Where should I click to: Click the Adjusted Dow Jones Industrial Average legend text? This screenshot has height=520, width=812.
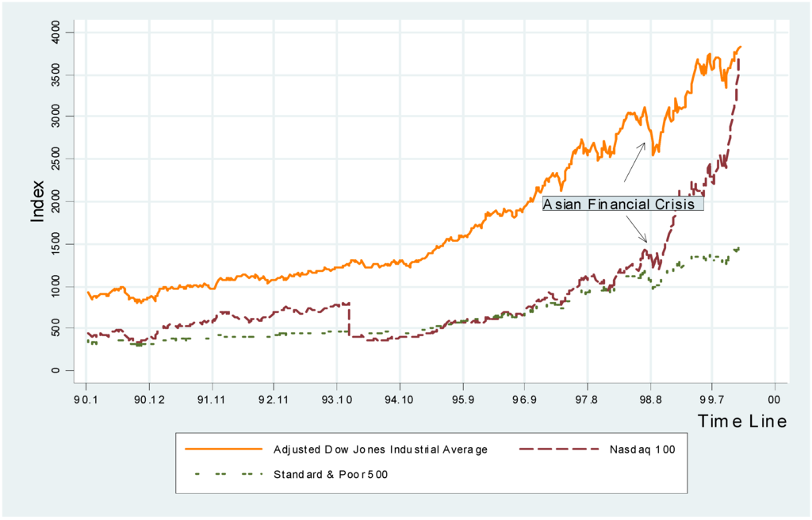pyautogui.click(x=380, y=449)
